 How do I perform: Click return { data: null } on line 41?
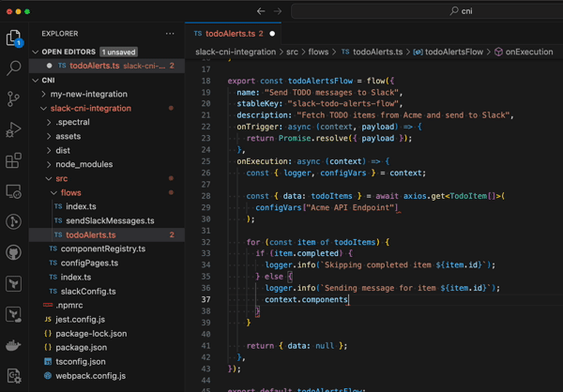point(297,346)
